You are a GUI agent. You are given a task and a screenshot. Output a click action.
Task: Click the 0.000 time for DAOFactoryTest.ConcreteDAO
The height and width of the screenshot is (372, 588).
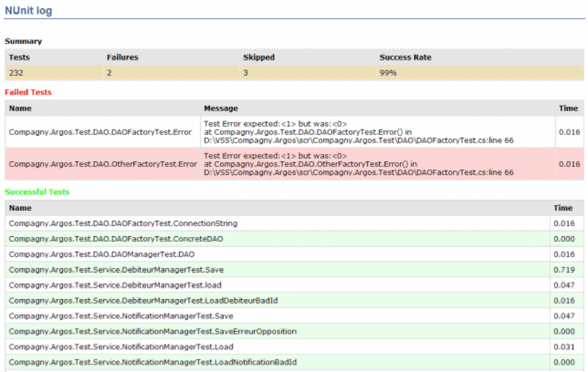(x=564, y=238)
